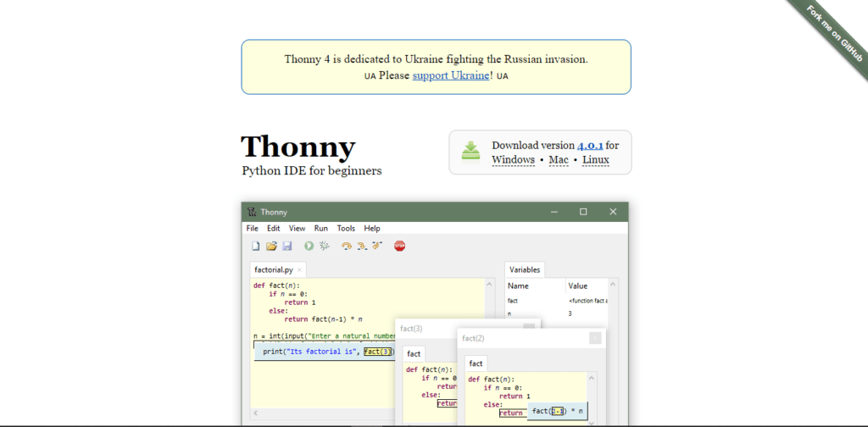Image resolution: width=868 pixels, height=427 pixels.
Task: Click the 'Python IDE for beginners' subtitle
Action: [x=312, y=171]
